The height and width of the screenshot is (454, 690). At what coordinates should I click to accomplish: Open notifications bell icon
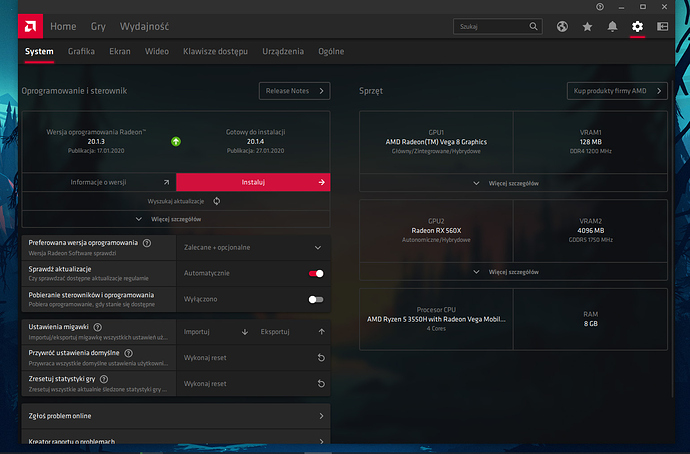pyautogui.click(x=612, y=26)
